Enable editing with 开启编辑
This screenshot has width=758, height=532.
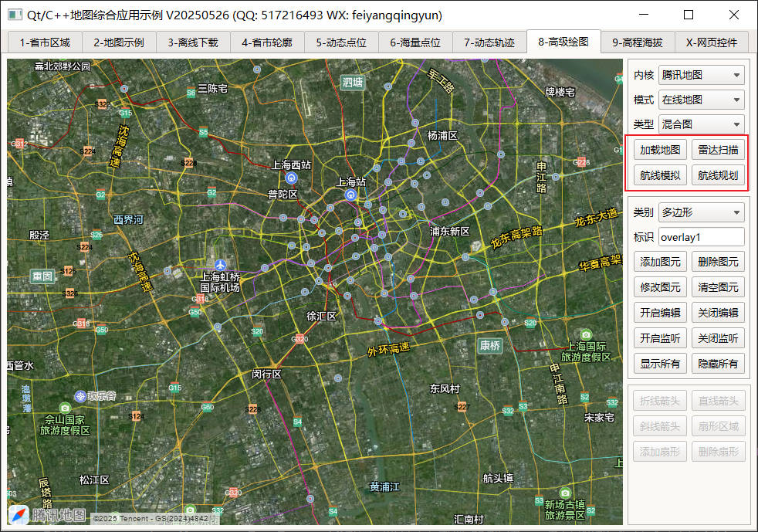pyautogui.click(x=660, y=313)
